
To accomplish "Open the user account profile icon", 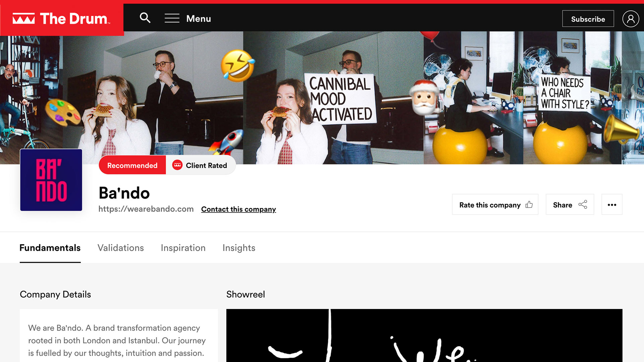I will click(631, 19).
